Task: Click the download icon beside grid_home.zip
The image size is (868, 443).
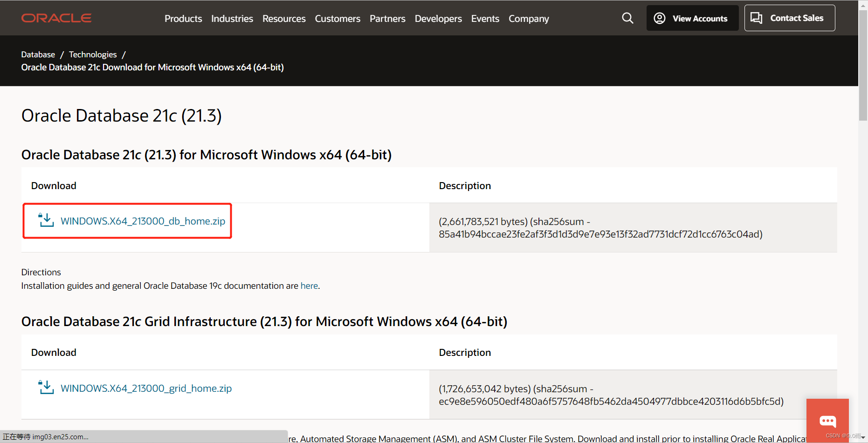Action: (x=46, y=387)
